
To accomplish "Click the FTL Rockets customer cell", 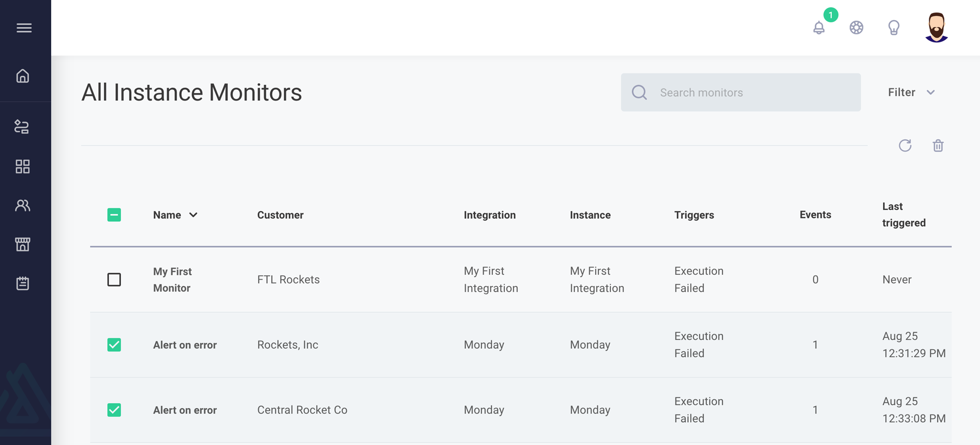I will coord(289,280).
